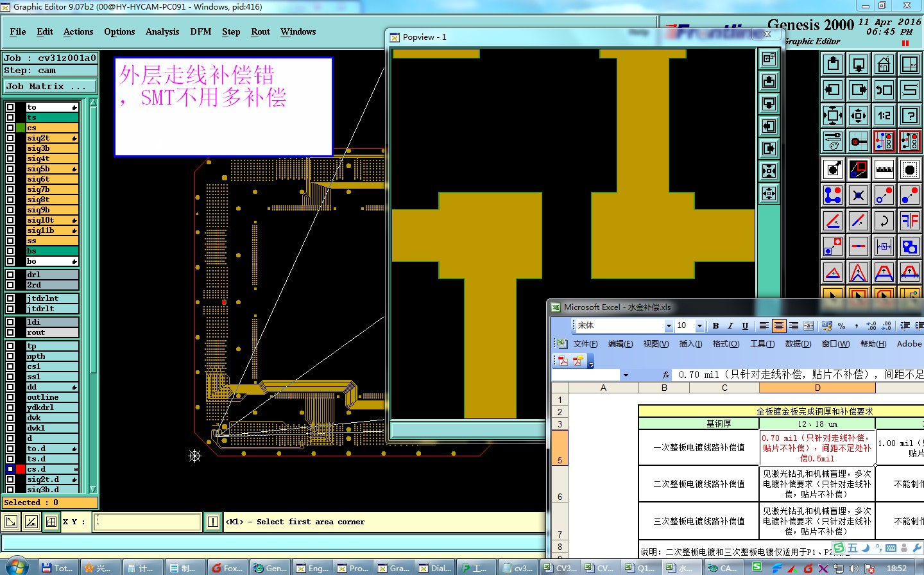Viewport: 924px width, 575px height.
Task: Click top icon in Popview side toolbar
Action: (769, 59)
